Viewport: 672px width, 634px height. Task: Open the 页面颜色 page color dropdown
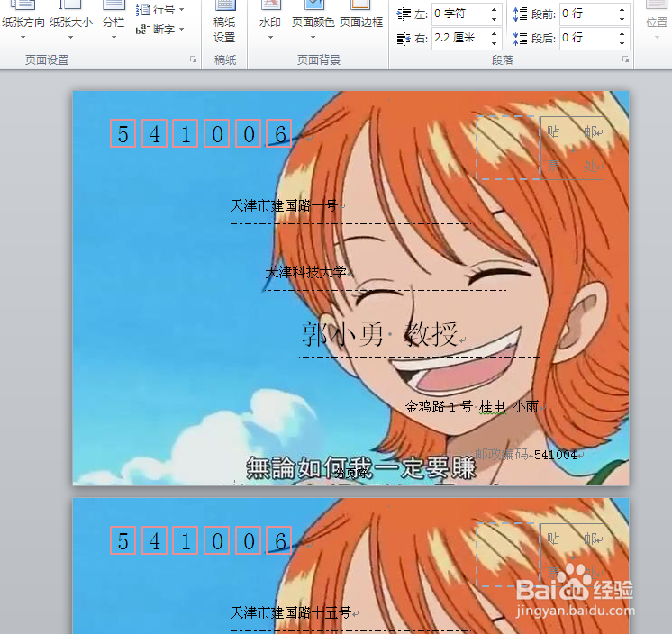[313, 22]
